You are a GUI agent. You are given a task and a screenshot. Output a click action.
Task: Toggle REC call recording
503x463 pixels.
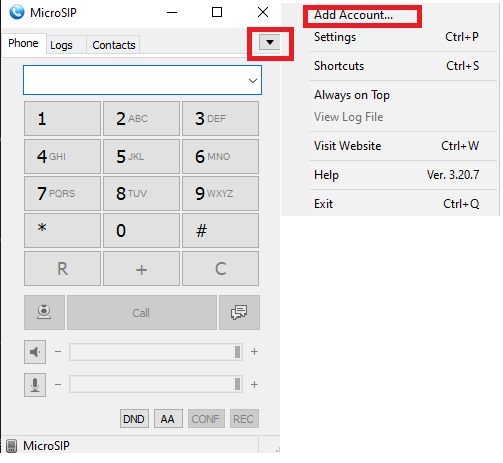(244, 419)
